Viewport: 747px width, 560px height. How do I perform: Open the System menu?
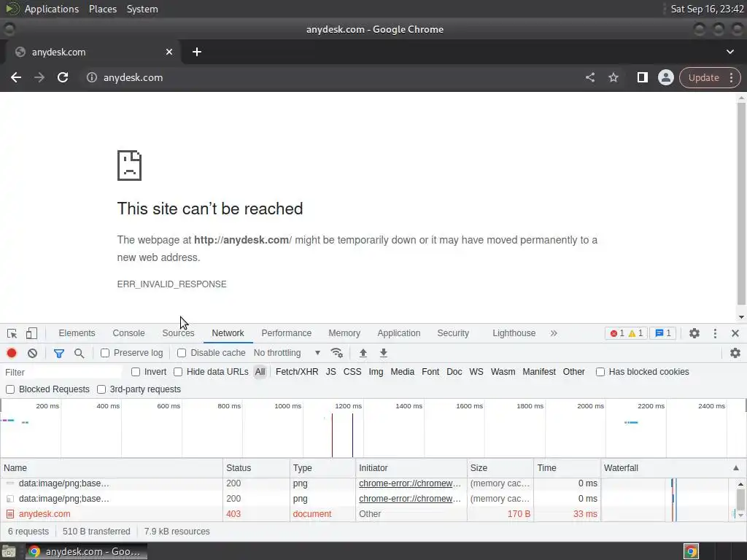click(x=142, y=9)
